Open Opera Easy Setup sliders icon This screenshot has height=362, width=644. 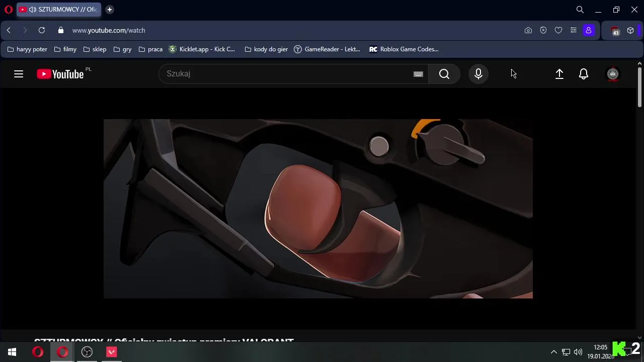574,30
